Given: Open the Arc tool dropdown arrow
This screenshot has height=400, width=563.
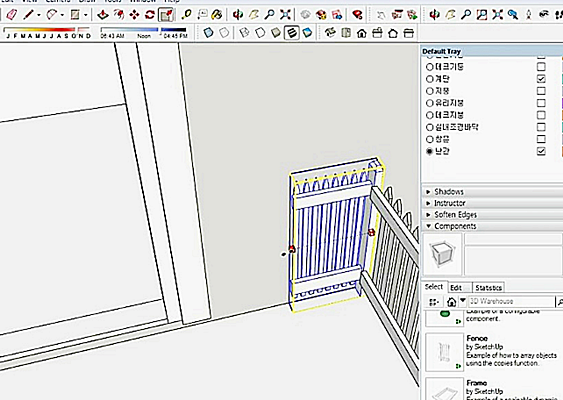Looking at the screenshot, I should pos(62,15).
